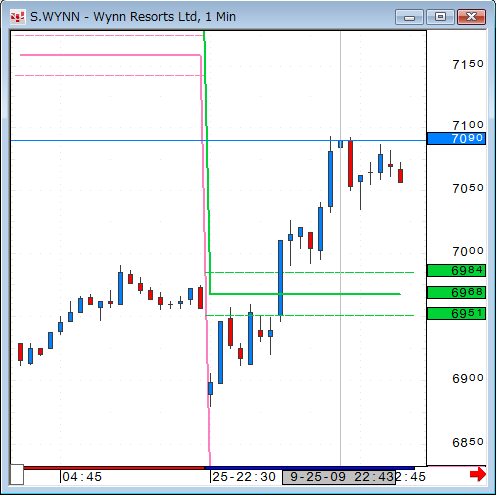This screenshot has width=496, height=495.
Task: Select the blue 7090 price marker
Action: click(x=456, y=138)
